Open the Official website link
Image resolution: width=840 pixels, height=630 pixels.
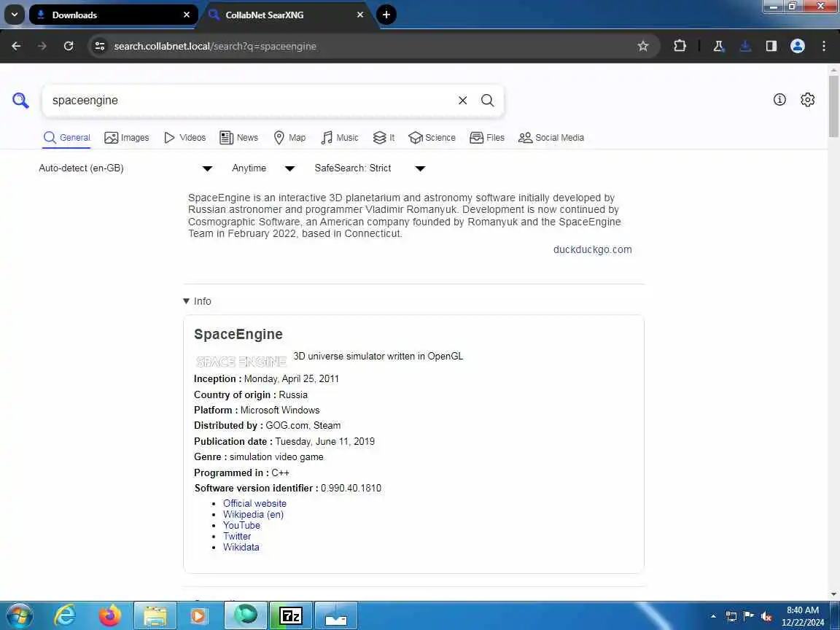pyautogui.click(x=254, y=504)
